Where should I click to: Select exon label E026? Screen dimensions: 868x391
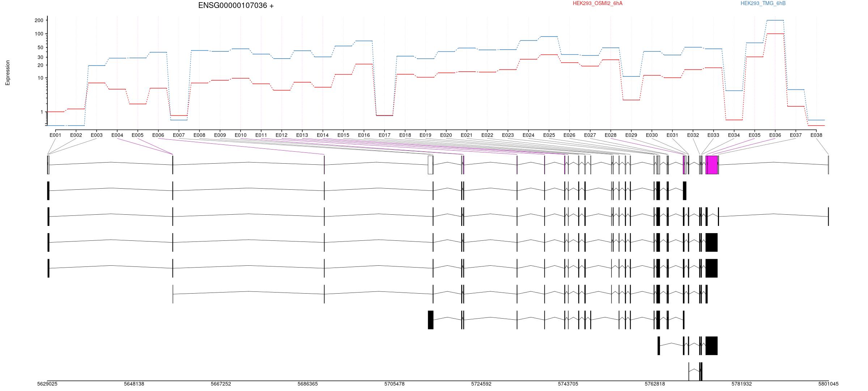(569, 135)
